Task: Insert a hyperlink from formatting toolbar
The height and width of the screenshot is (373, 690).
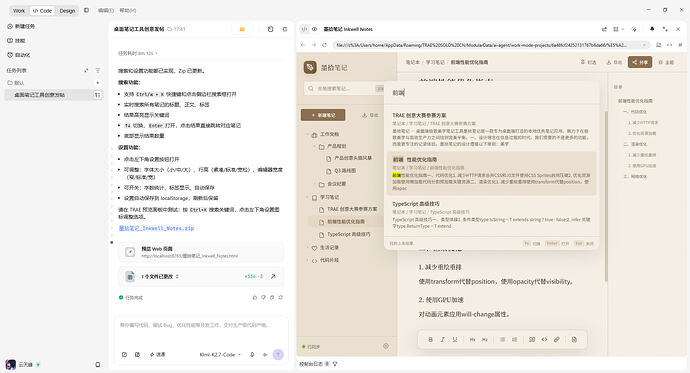Action: [x=557, y=340]
